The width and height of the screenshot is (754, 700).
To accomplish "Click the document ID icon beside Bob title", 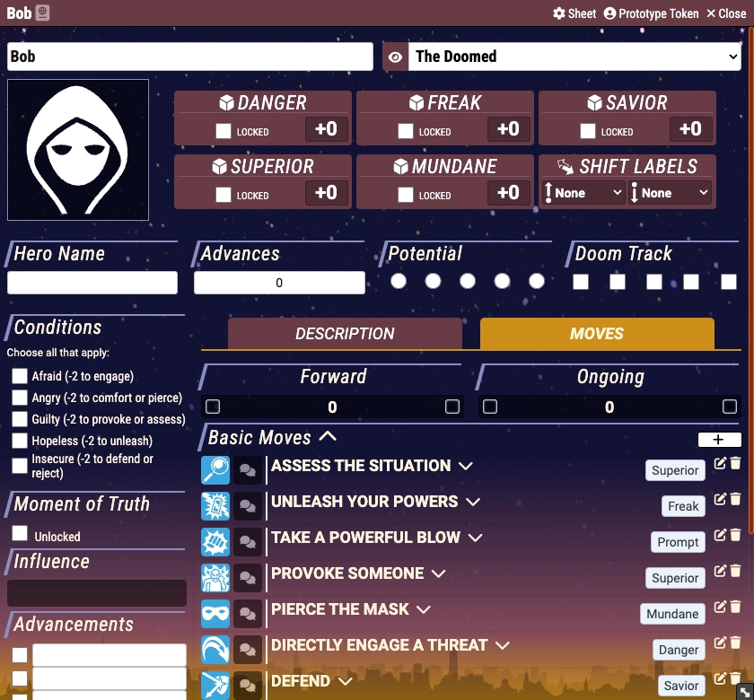I will [x=42, y=13].
